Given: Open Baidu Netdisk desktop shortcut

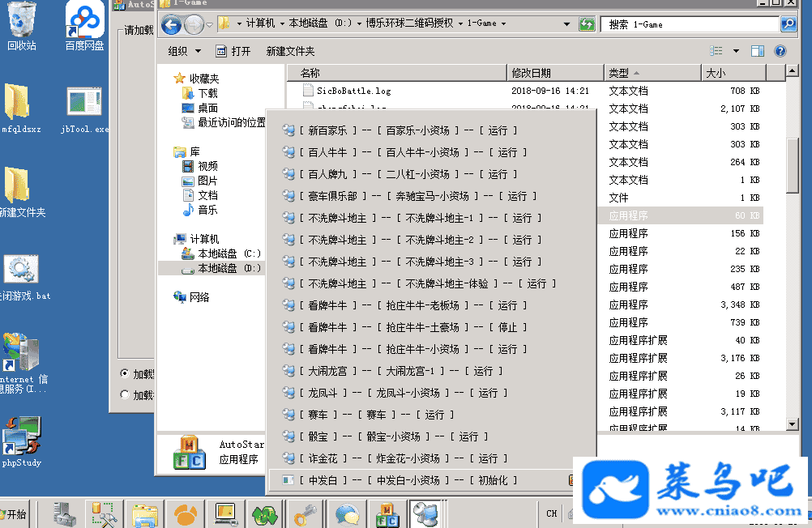Looking at the screenshot, I should [84, 24].
